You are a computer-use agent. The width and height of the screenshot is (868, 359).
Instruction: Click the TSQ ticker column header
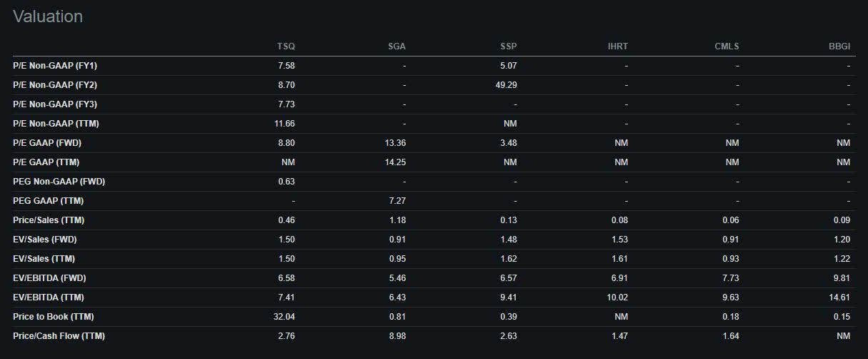286,46
